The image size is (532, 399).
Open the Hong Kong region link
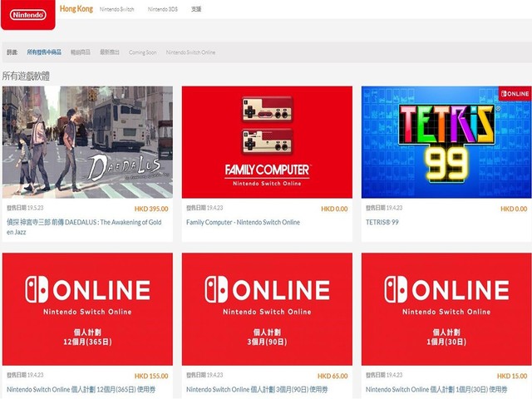click(76, 9)
